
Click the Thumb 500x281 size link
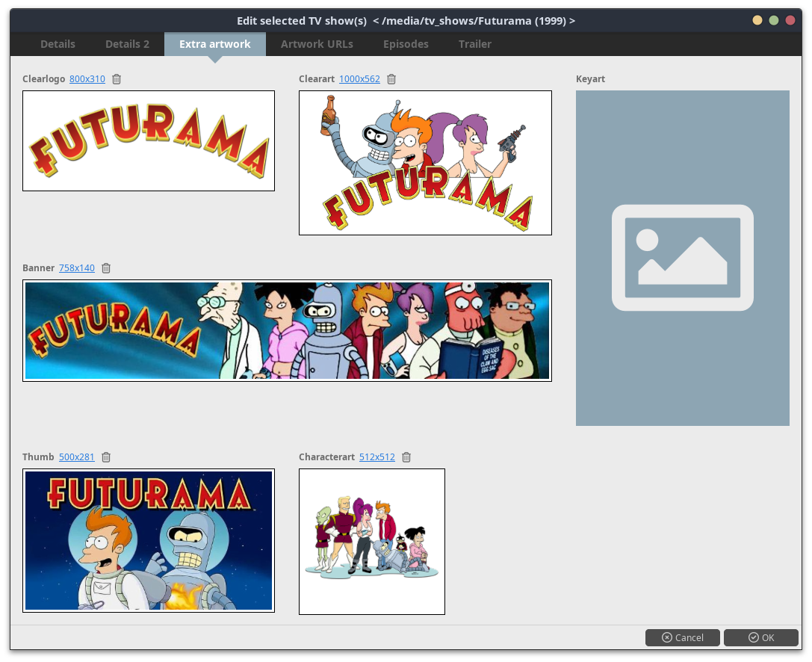point(77,457)
